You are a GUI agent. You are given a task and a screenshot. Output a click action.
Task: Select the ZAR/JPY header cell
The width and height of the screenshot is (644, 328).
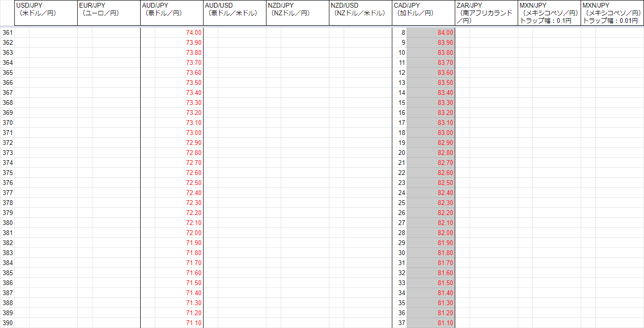coord(486,13)
